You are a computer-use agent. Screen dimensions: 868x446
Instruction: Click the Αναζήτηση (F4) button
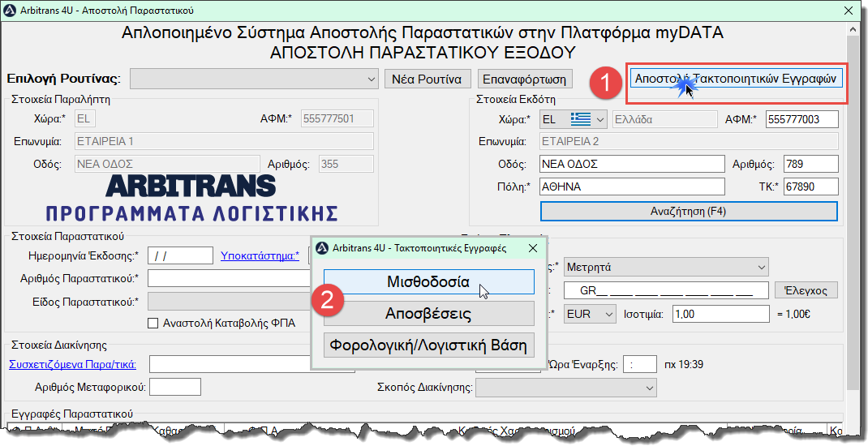click(689, 212)
